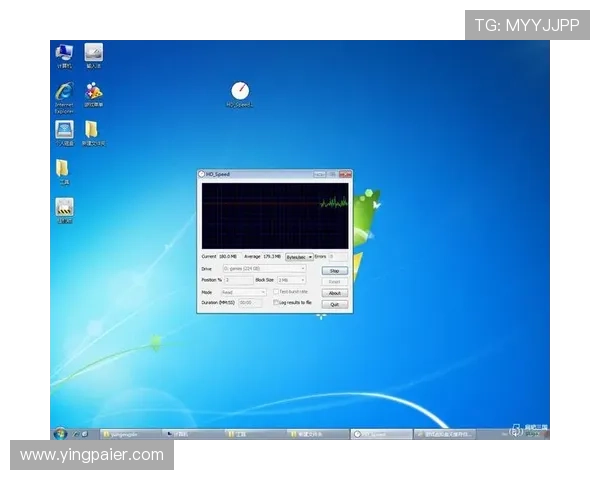Open the Computer icon on the desktop
Screen dimensions: 600x480
(x=64, y=52)
